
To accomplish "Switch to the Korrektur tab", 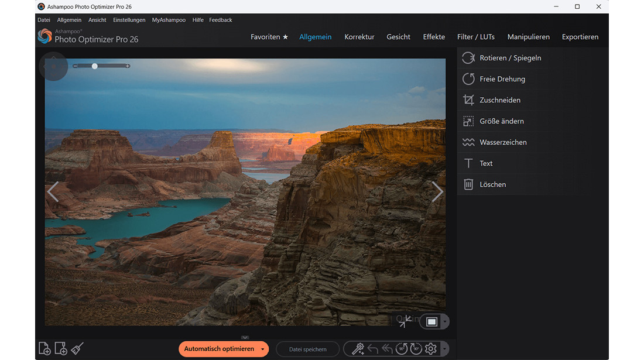I will (359, 37).
